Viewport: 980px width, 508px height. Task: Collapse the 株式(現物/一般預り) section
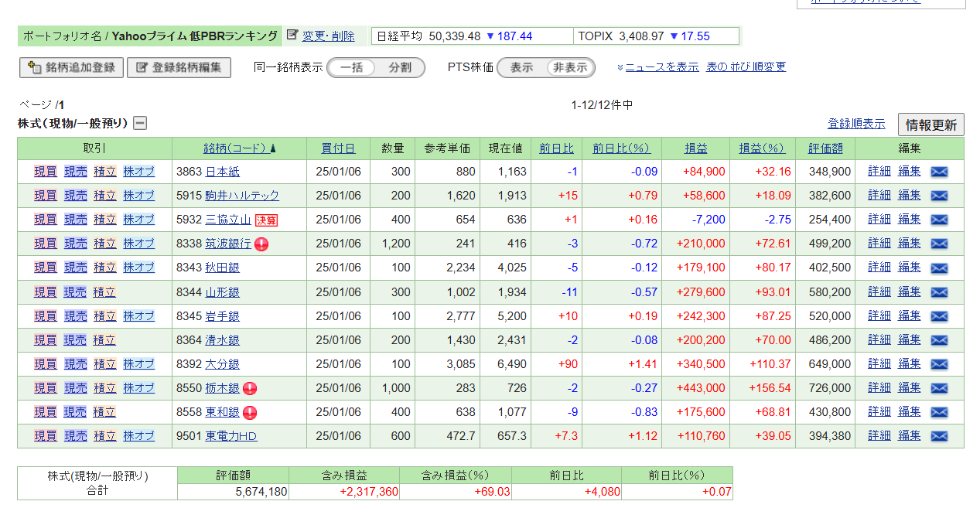(x=140, y=123)
